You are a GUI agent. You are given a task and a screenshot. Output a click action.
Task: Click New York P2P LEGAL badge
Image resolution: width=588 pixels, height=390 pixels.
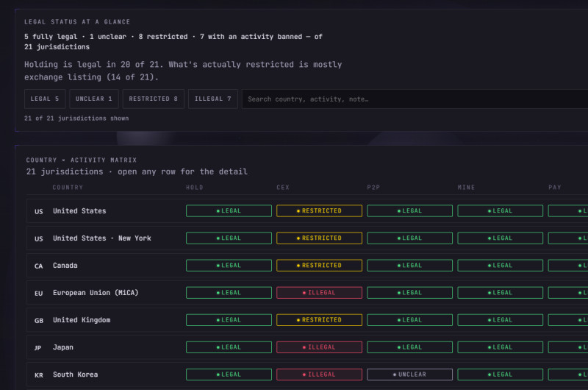click(409, 238)
